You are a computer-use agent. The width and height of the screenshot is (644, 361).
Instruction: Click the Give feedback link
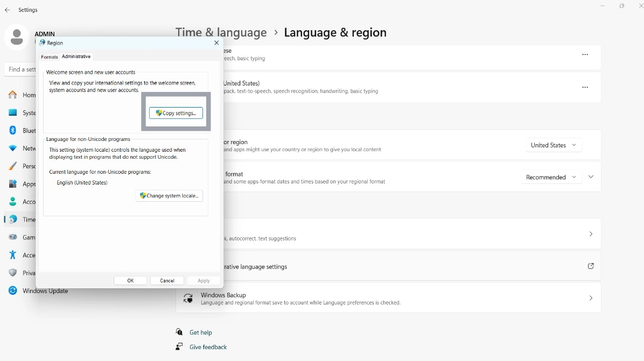pos(208,347)
